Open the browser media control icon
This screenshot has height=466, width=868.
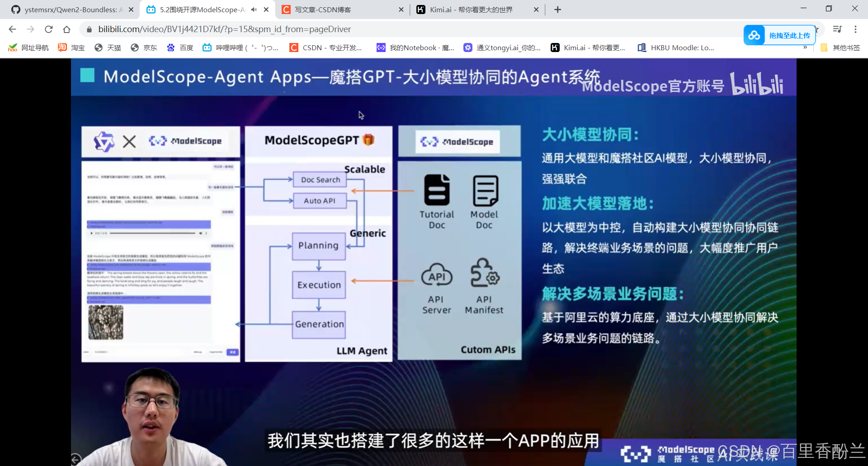click(x=837, y=29)
